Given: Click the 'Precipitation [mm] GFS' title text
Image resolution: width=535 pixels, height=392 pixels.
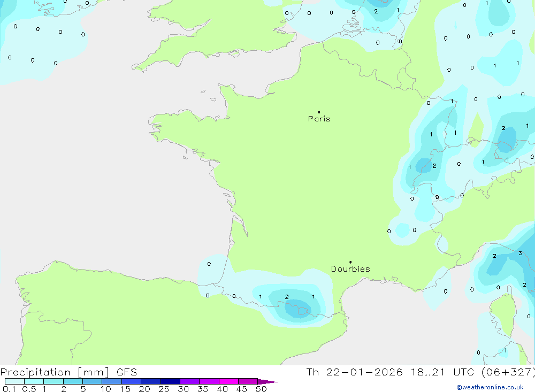Looking at the screenshot, I should click(x=68, y=372).
